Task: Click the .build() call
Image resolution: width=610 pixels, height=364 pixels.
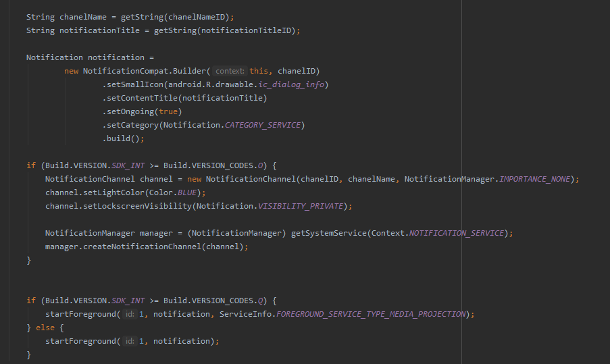Action: coord(123,138)
